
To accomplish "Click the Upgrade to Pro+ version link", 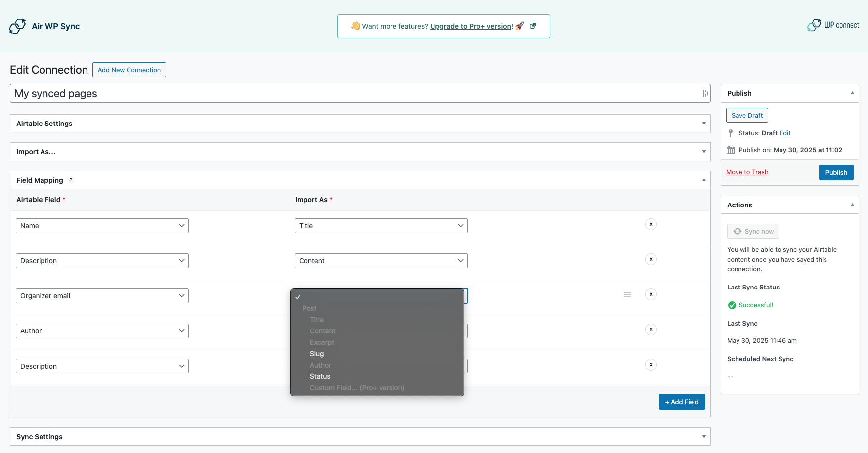I will [x=471, y=26].
